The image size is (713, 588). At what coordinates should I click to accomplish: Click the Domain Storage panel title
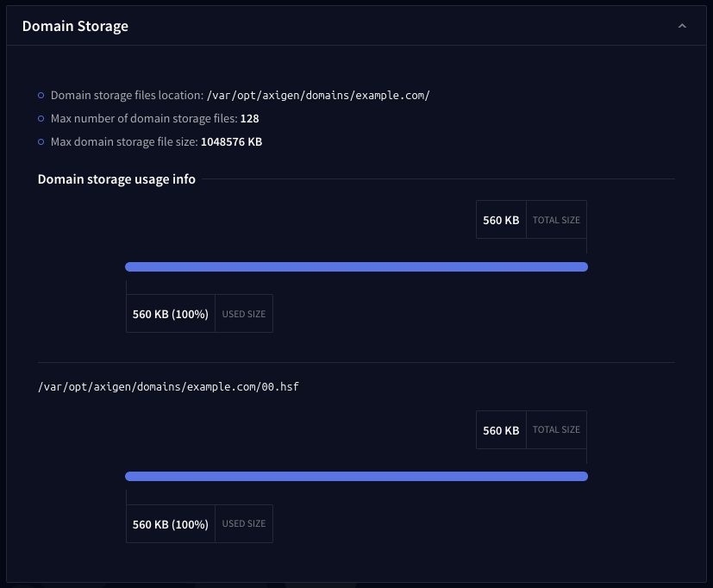[75, 26]
